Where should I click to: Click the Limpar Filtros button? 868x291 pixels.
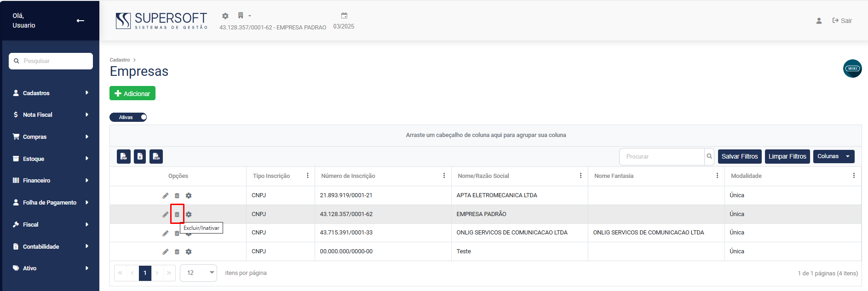787,156
